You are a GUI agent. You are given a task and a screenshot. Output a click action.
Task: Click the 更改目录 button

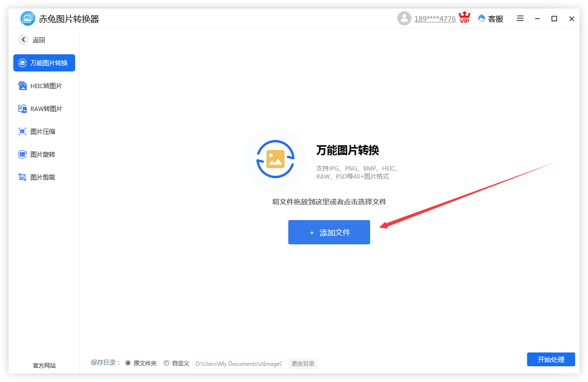(303, 363)
